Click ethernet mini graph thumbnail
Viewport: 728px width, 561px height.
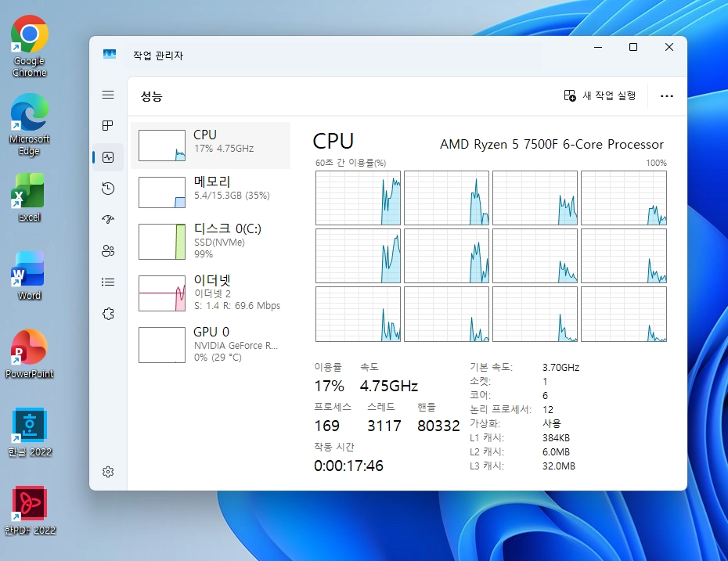pos(162,293)
